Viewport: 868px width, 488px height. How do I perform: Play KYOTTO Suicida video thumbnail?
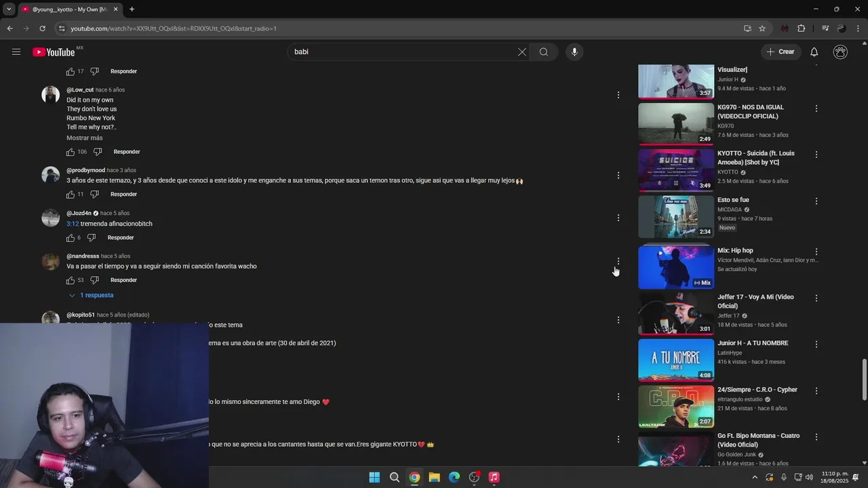pyautogui.click(x=676, y=170)
